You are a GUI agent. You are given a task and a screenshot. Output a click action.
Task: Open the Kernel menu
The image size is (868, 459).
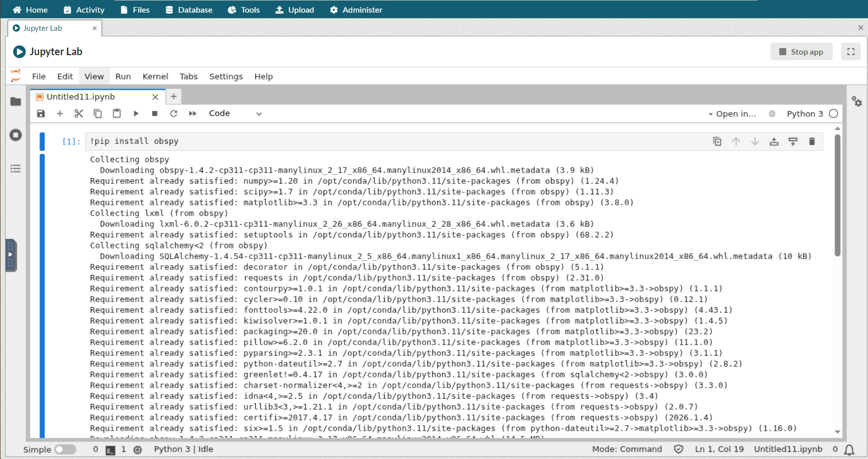[155, 76]
